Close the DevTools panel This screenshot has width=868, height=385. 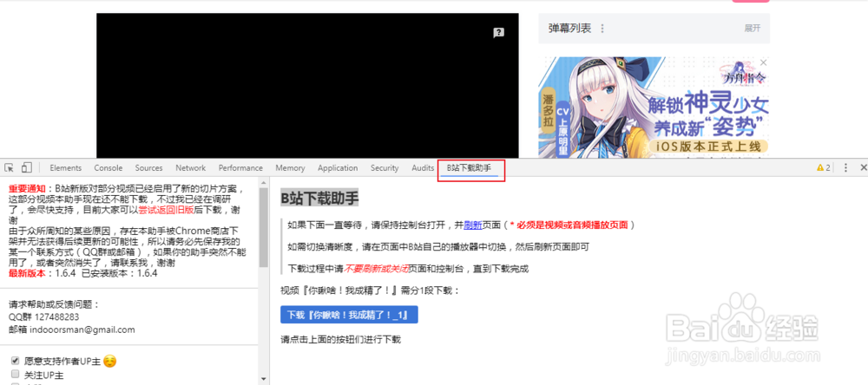[x=863, y=167]
